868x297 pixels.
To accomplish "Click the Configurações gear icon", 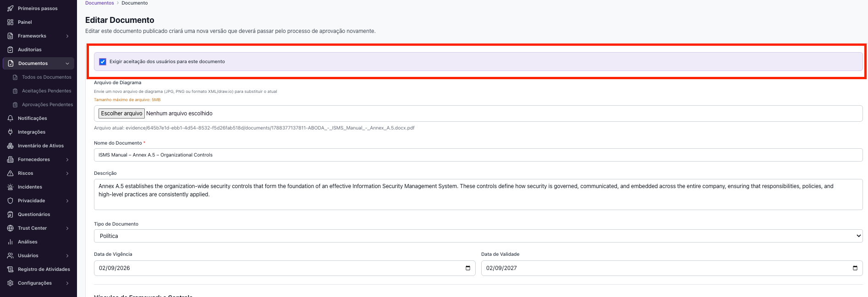I will point(10,283).
